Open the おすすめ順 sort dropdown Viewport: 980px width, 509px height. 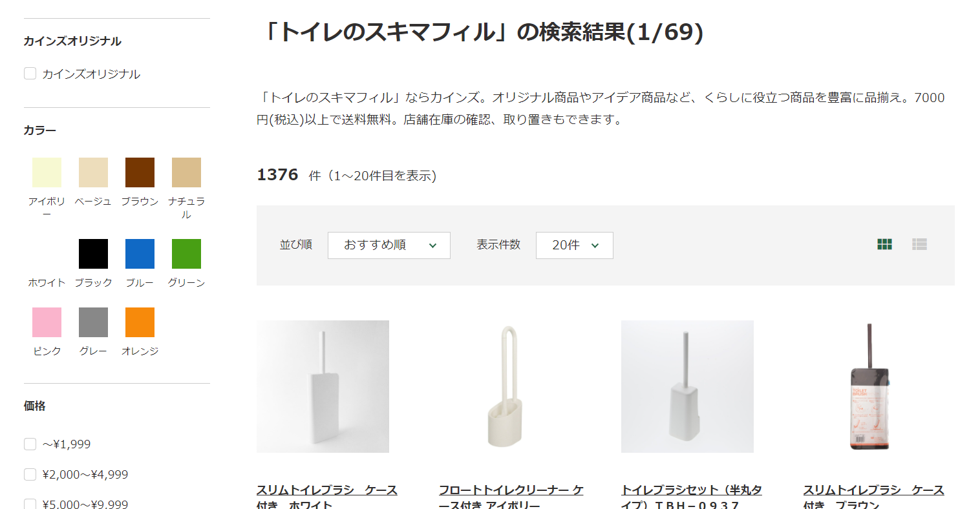(x=389, y=245)
